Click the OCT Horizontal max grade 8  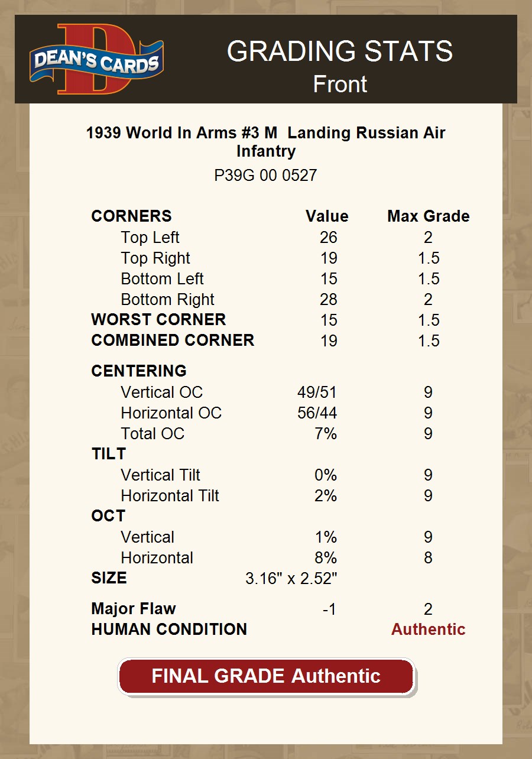(x=428, y=558)
